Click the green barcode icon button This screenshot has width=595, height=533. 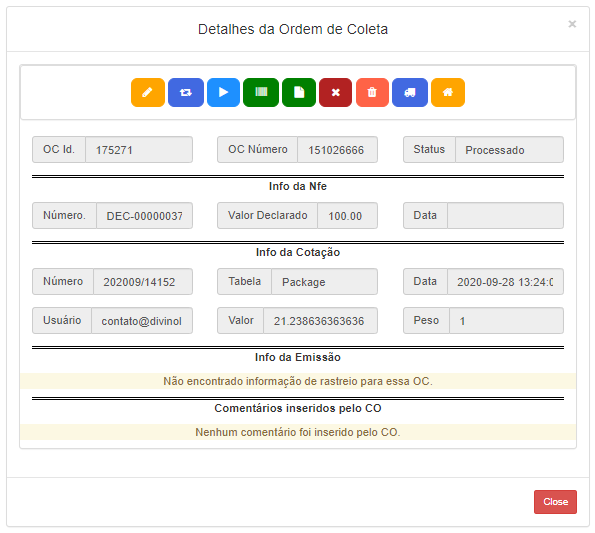coord(261,93)
